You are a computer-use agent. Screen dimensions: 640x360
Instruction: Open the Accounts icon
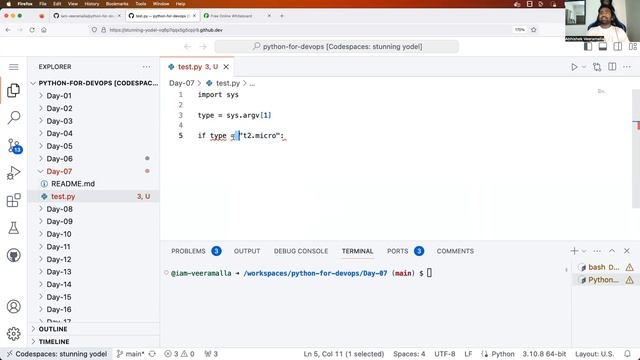pyautogui.click(x=13, y=306)
